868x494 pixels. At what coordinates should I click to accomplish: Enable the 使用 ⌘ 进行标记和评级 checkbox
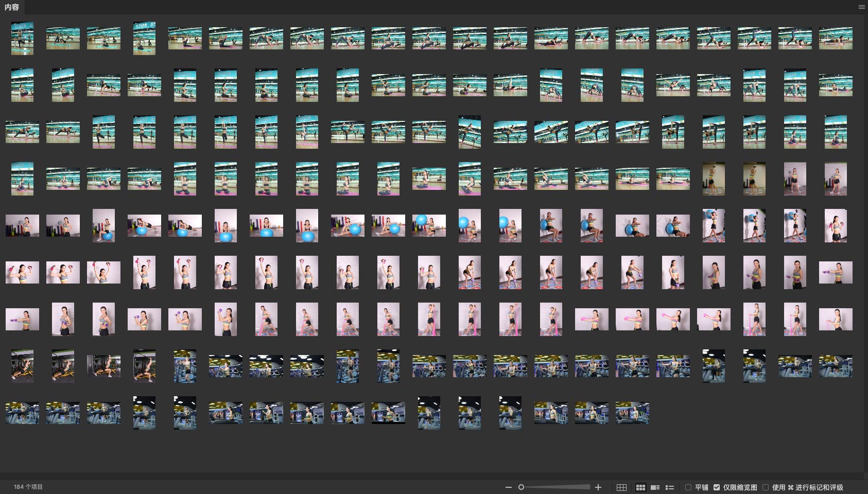(x=766, y=487)
